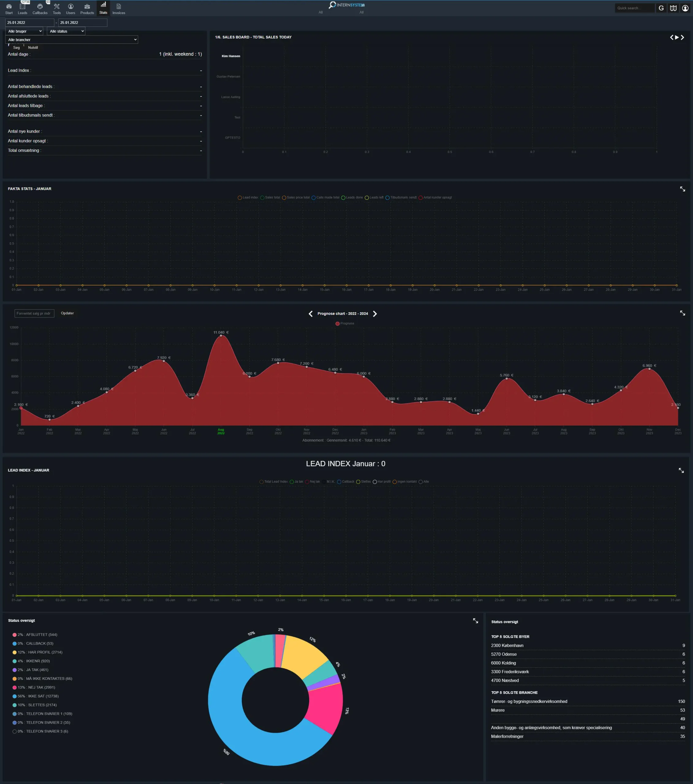Expand the Fakta Stats chart fullscreen
693x784 pixels.
click(682, 189)
